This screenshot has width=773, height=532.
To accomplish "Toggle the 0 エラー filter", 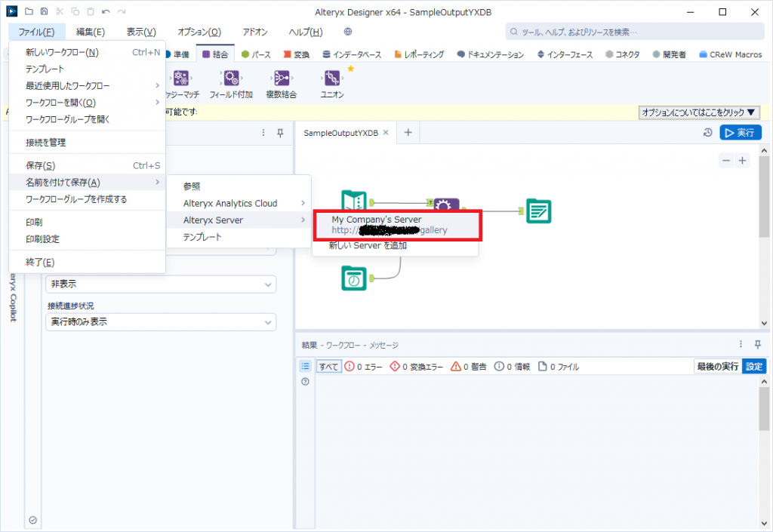I will tap(364, 367).
